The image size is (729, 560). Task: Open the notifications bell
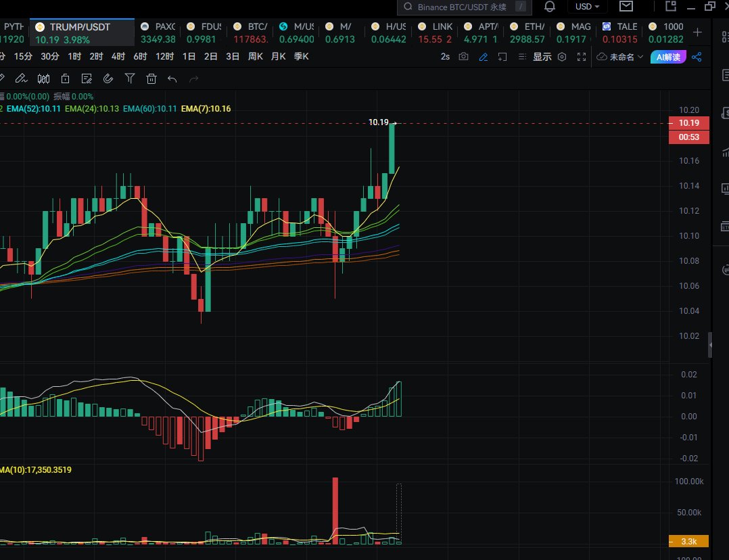coord(550,7)
